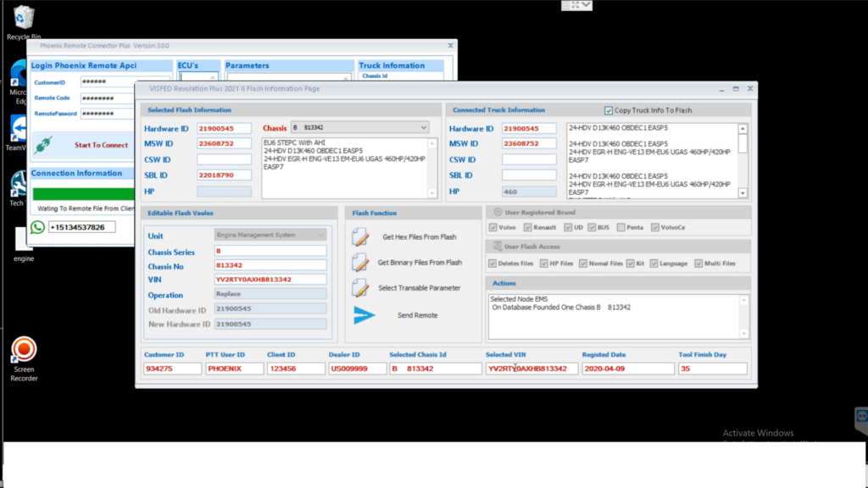Click the Connected Truck HP field 460

point(529,191)
